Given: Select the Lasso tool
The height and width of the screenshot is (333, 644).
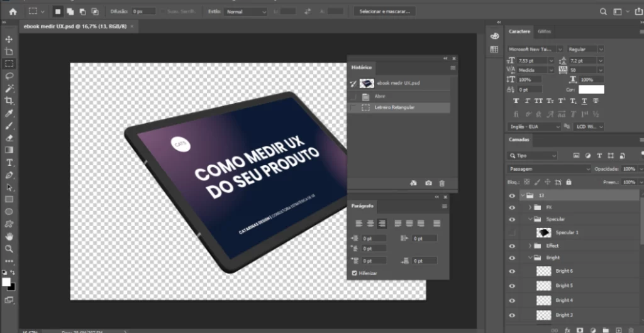Looking at the screenshot, I should (x=9, y=76).
